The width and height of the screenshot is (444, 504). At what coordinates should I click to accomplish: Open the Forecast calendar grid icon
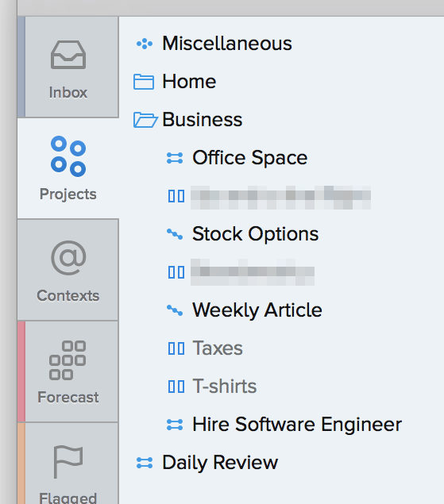coord(68,360)
